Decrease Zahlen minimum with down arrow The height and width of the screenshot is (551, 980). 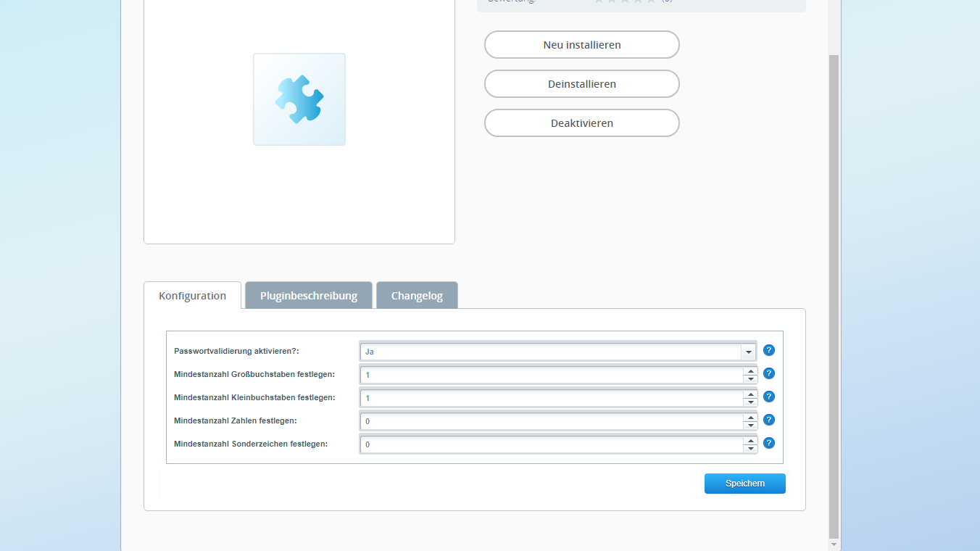coord(750,426)
